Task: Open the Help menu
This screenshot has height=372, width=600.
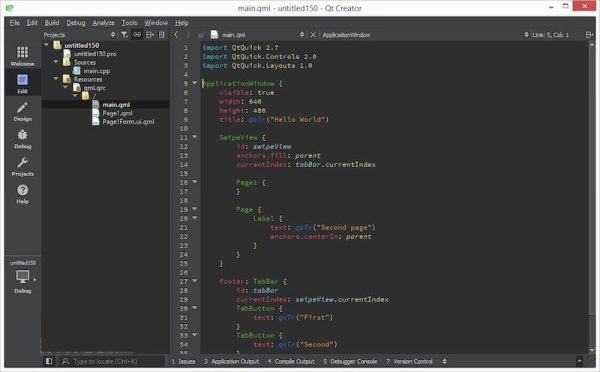Action: coord(182,23)
